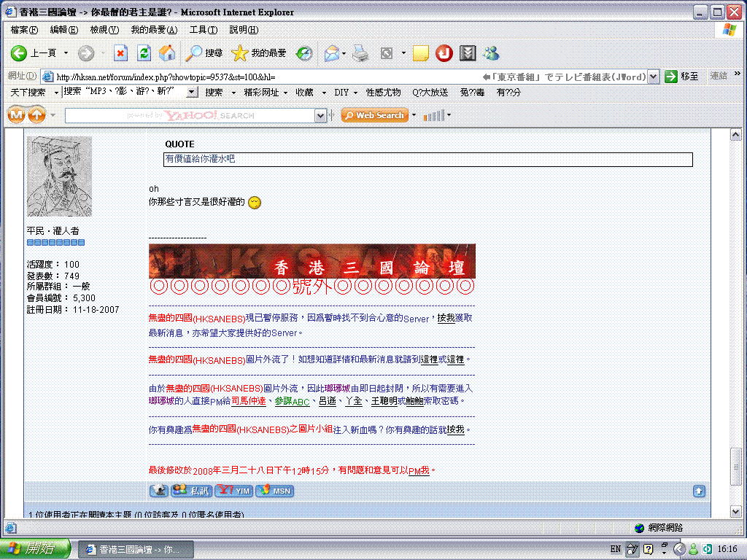The height and width of the screenshot is (560, 747).
Task: Click the emperor avatar image
Action: [59, 176]
